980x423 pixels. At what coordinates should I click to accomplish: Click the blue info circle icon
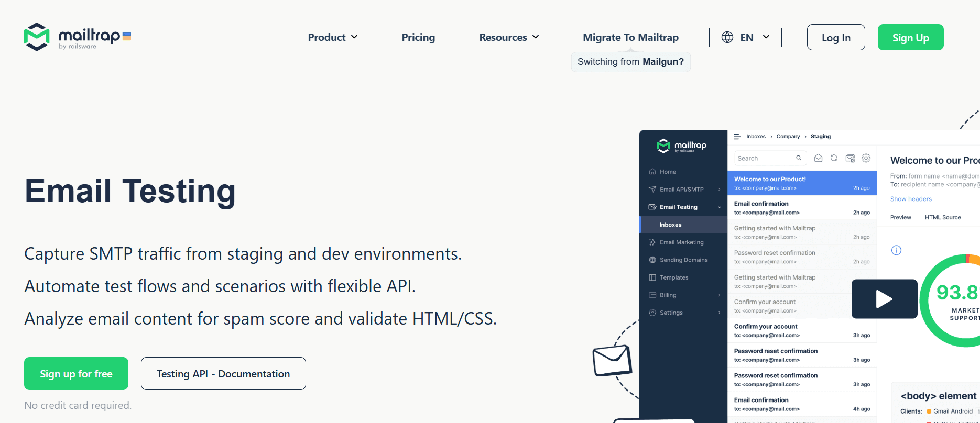pyautogui.click(x=896, y=250)
